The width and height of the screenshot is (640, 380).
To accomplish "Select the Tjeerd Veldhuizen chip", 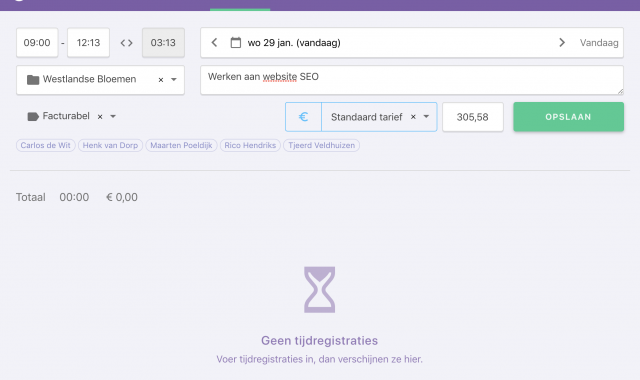I will 321,145.
